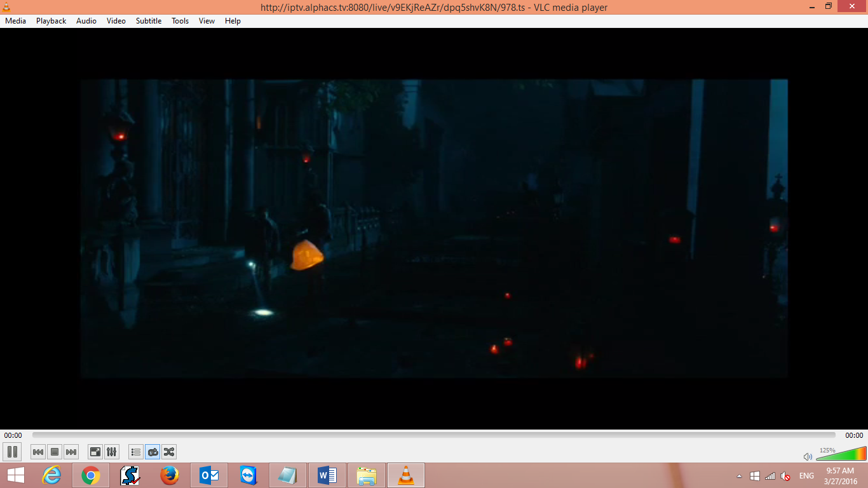The width and height of the screenshot is (868, 488).
Task: Open TeamViewer from taskbar
Action: 248,475
